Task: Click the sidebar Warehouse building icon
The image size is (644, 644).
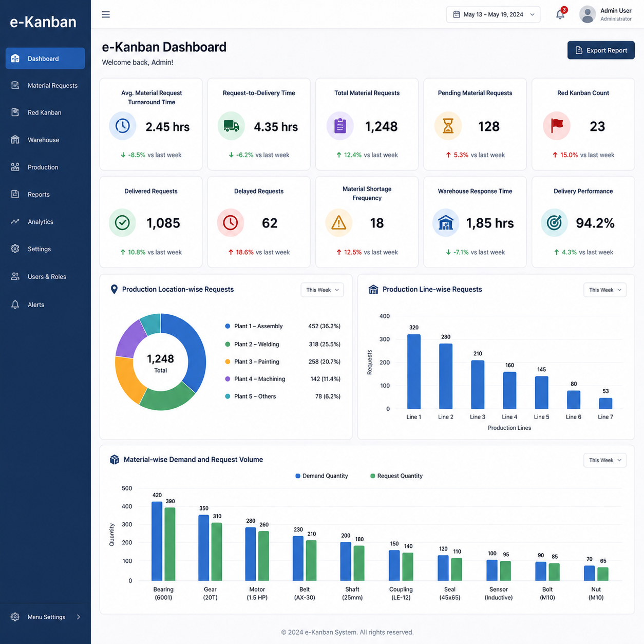Action: (15, 140)
